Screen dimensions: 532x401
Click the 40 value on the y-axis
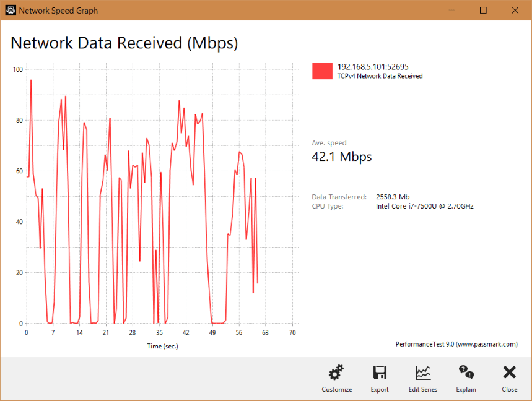19,222
